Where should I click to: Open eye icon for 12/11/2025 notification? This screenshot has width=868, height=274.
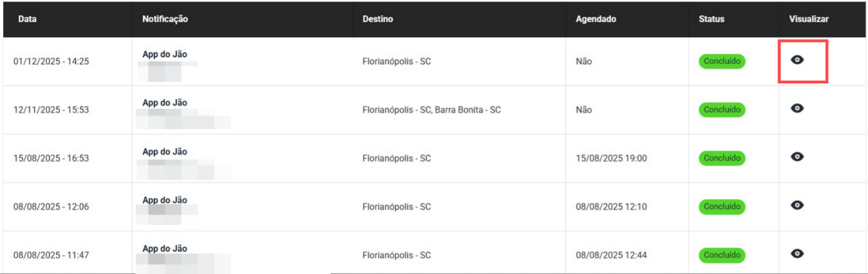tap(797, 108)
